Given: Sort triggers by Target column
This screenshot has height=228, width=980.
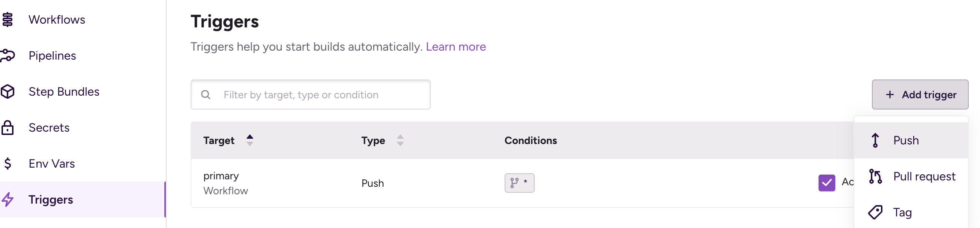Looking at the screenshot, I should pos(250,140).
